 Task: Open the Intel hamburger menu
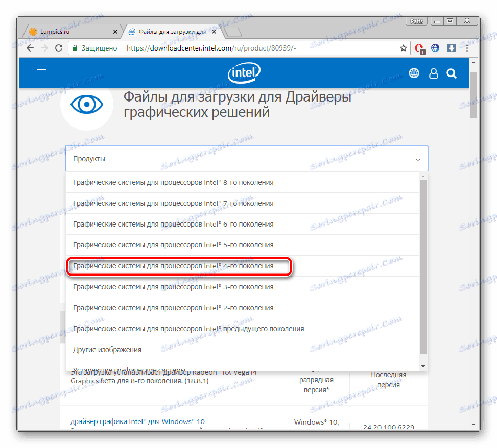[x=41, y=73]
